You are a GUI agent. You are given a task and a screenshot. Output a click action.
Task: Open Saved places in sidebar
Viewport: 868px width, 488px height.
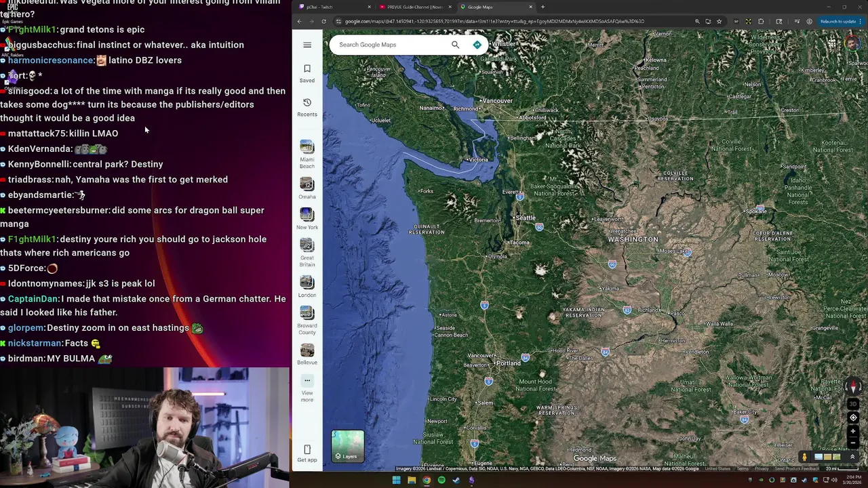307,73
